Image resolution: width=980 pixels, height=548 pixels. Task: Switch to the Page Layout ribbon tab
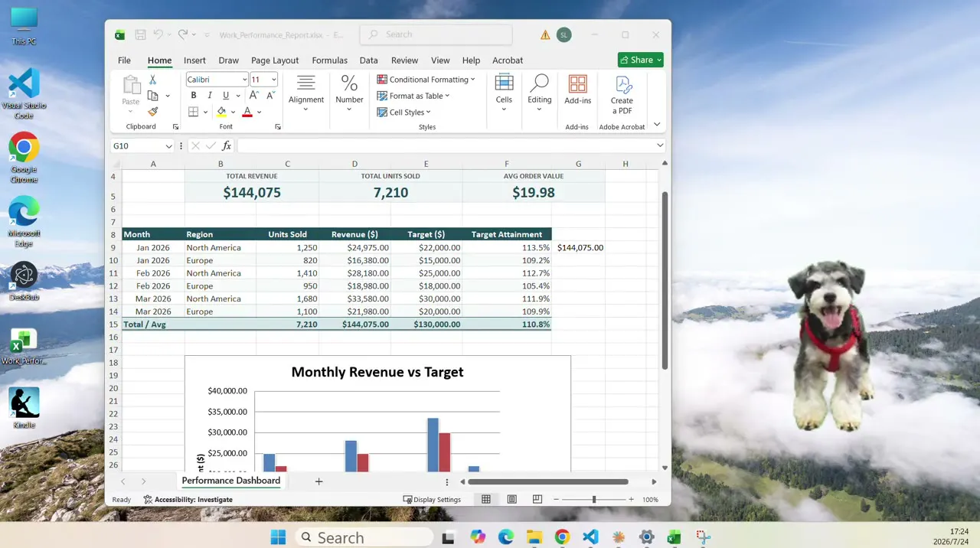[x=275, y=60]
